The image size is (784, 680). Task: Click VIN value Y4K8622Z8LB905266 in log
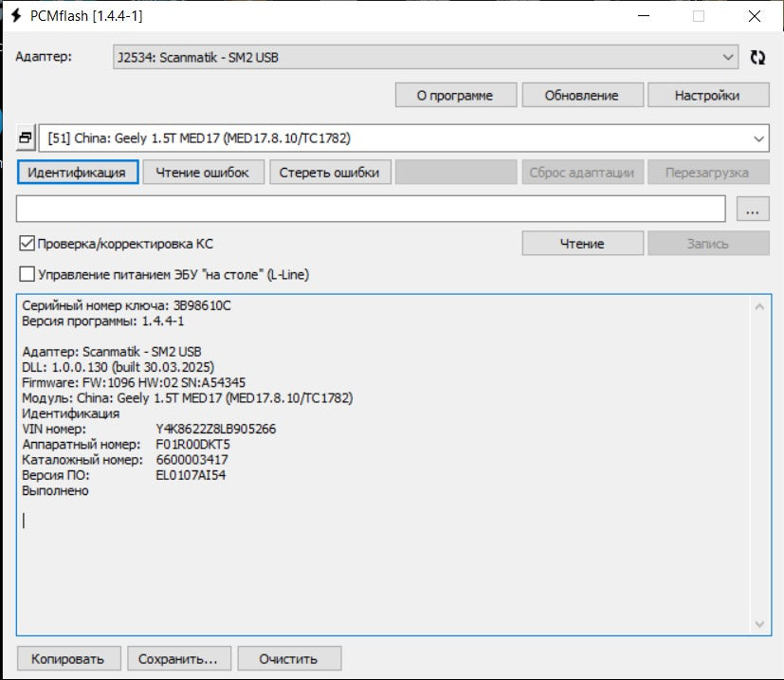click(x=215, y=429)
